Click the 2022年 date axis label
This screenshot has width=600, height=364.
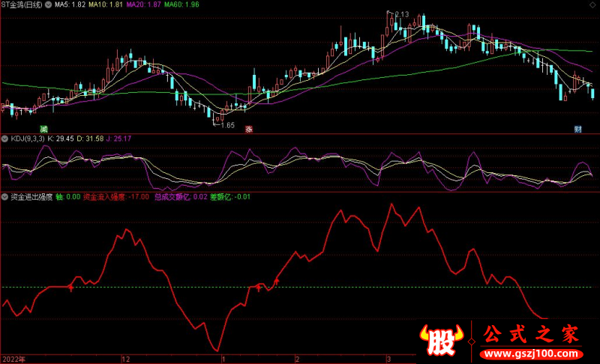tap(13, 359)
